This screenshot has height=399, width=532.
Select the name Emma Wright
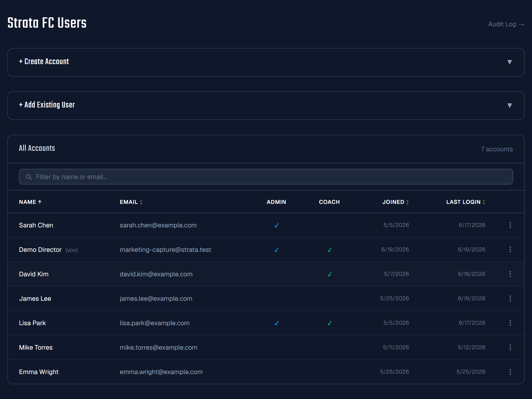click(x=39, y=372)
